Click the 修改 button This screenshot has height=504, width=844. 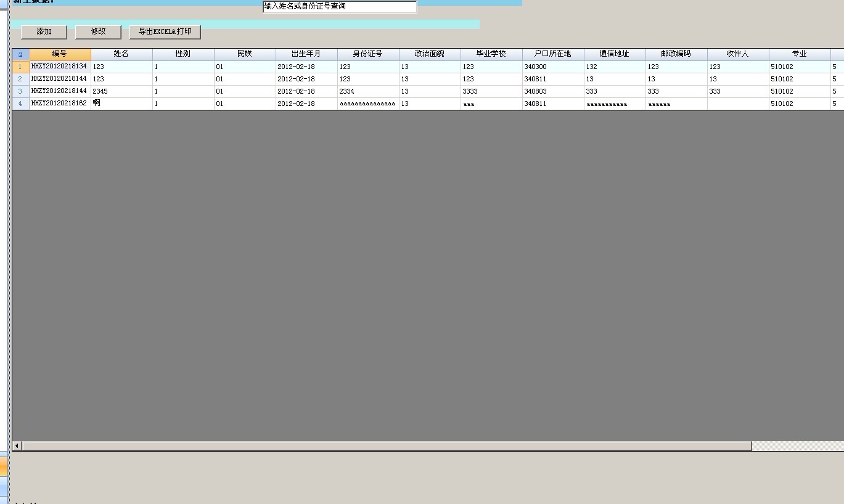(98, 31)
